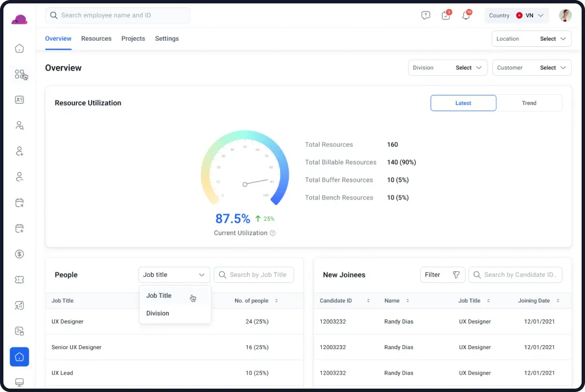Image resolution: width=585 pixels, height=392 pixels.
Task: Select the UX Lead row
Action: click(174, 373)
